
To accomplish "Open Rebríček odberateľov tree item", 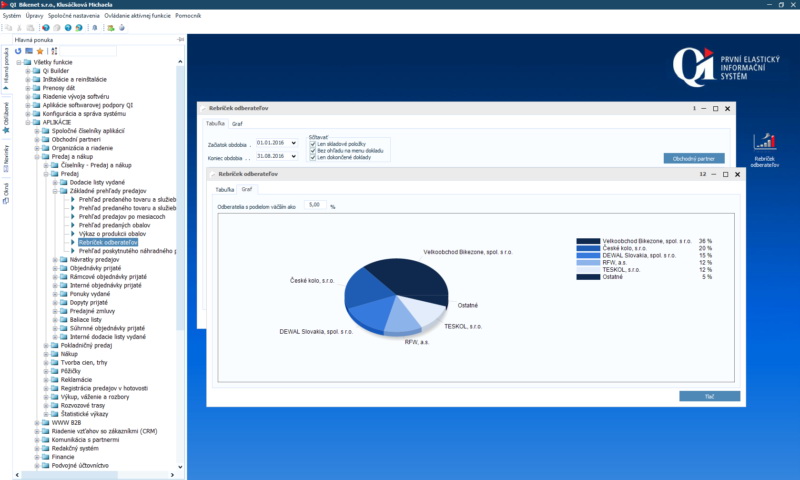I will 108,242.
